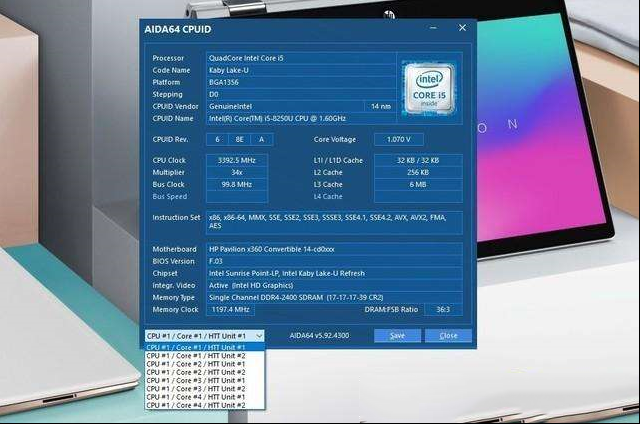Close window using title bar X

pos(462,28)
